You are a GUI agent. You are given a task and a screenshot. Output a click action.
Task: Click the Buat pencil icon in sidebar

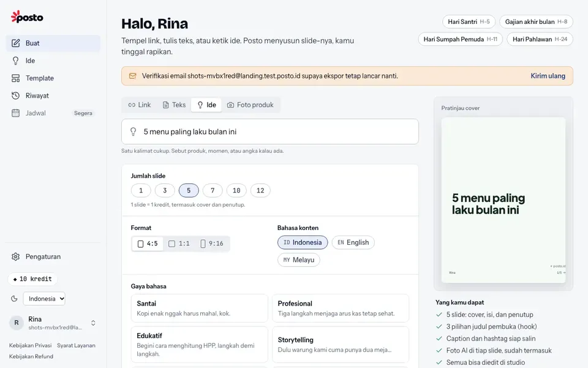[15, 43]
